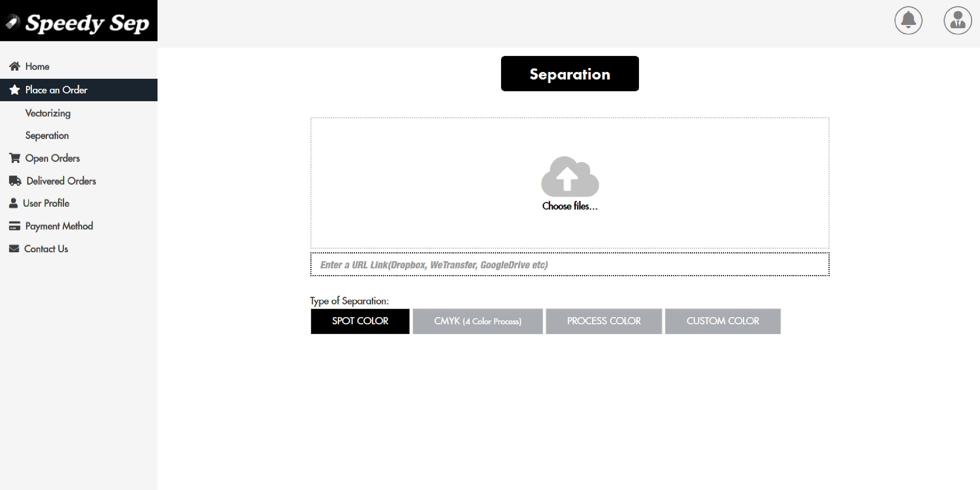Click the cloud upload icon
The height and width of the screenshot is (490, 980).
[570, 176]
